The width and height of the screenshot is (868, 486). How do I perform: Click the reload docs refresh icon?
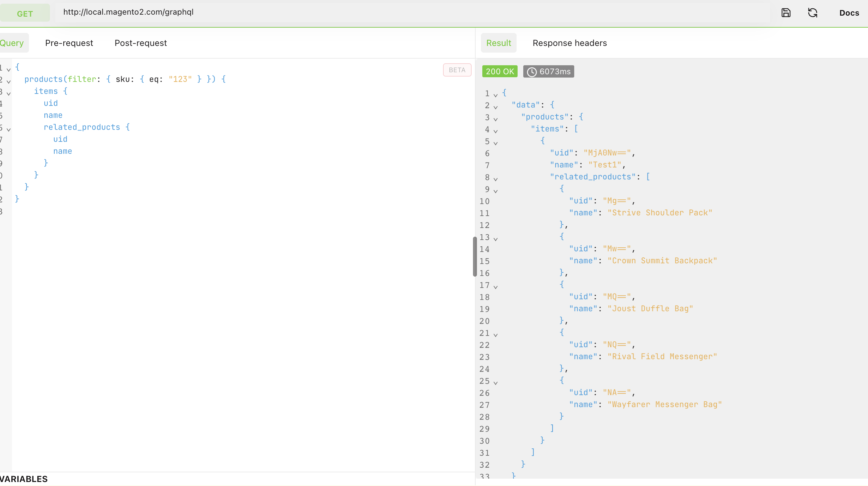pyautogui.click(x=812, y=13)
